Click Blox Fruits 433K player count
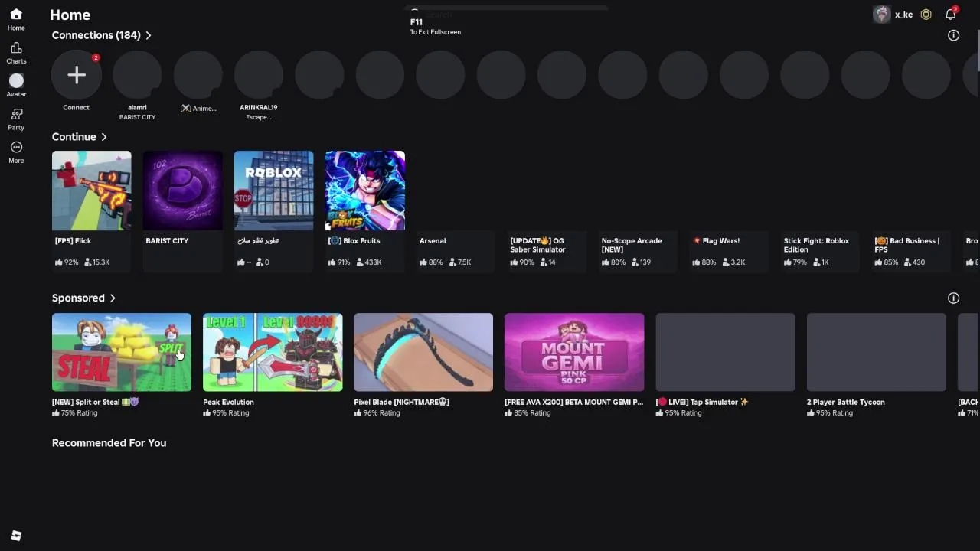The width and height of the screenshot is (980, 551). 369,262
